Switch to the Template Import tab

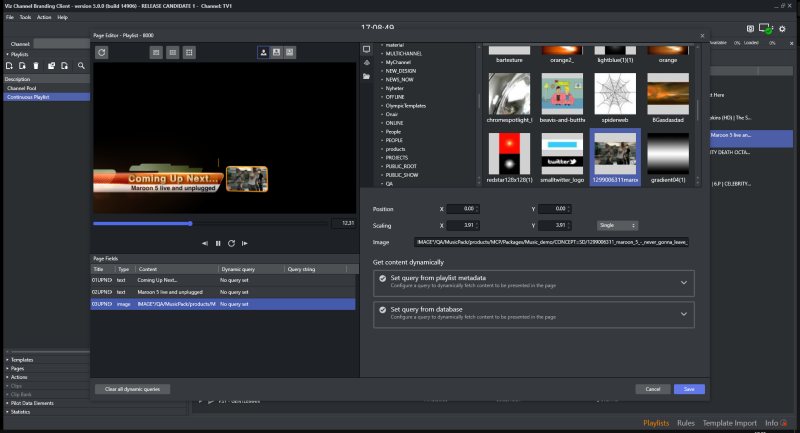[x=731, y=423]
